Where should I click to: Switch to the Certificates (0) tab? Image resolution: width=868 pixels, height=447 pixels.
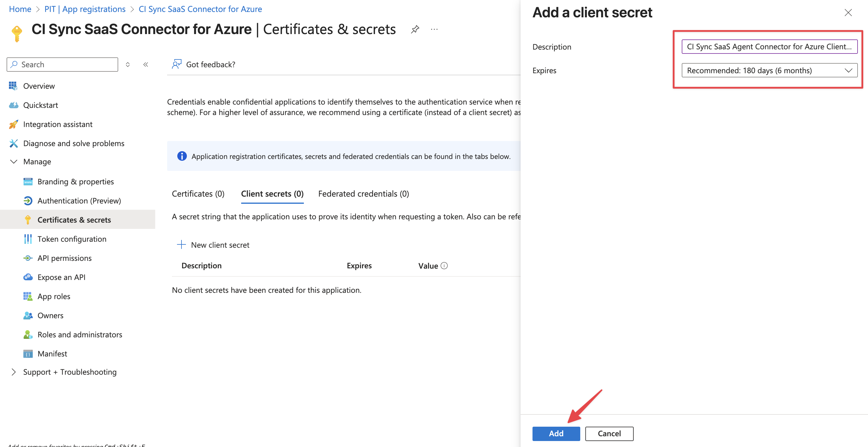coord(198,194)
